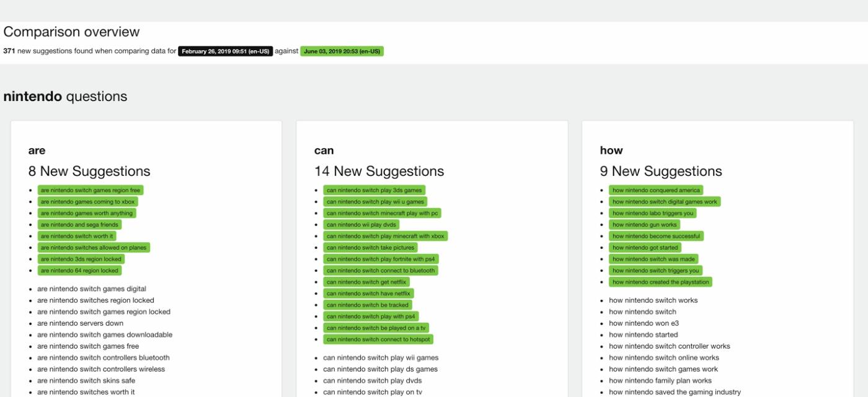
Task: Click 'how nintendo switch digital games work'
Action: [665, 202]
